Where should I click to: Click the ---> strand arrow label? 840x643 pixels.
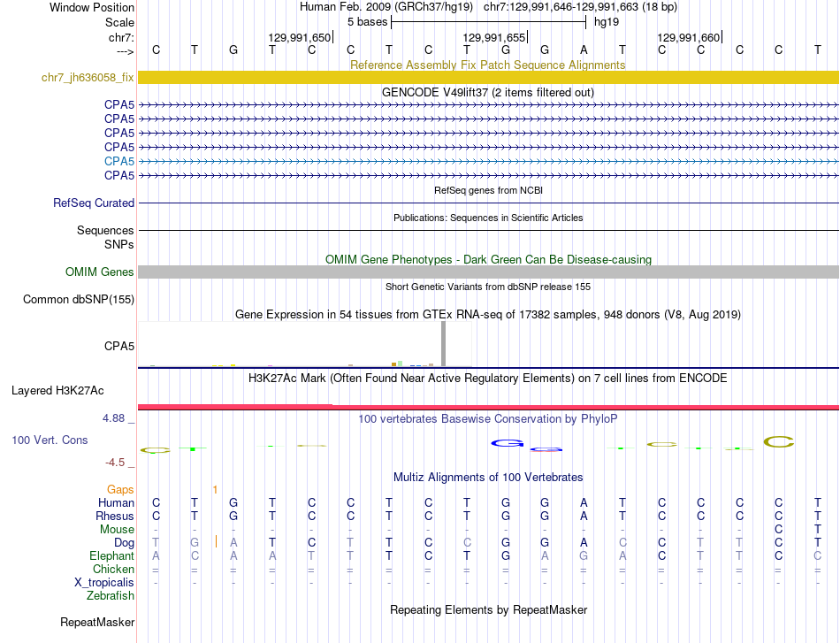[x=126, y=51]
